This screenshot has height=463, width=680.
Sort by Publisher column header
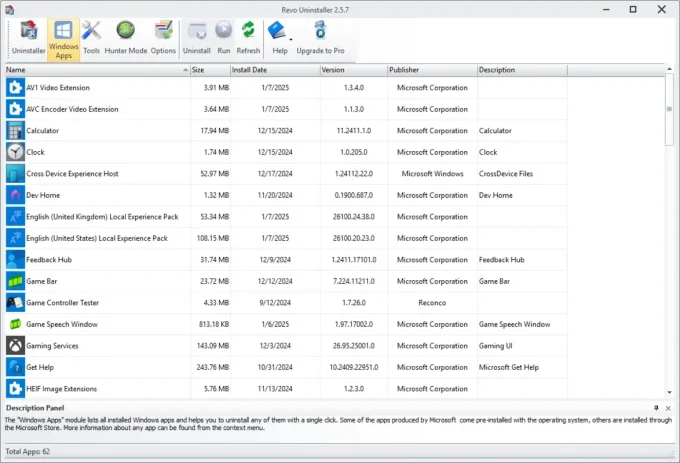click(431, 70)
